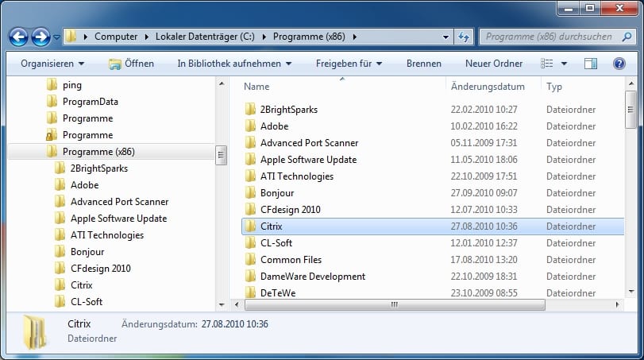Screen dimensions: 644x360
Task: Click Bonjour folder icon in file list
Action: 250,193
